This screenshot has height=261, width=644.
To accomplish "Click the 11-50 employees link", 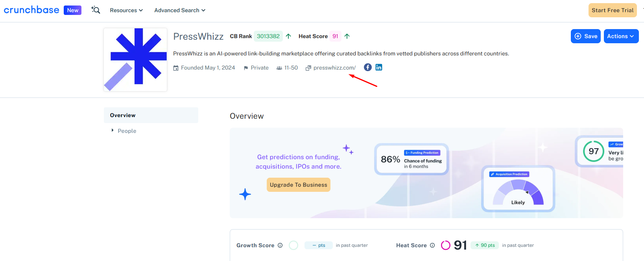I will click(291, 68).
